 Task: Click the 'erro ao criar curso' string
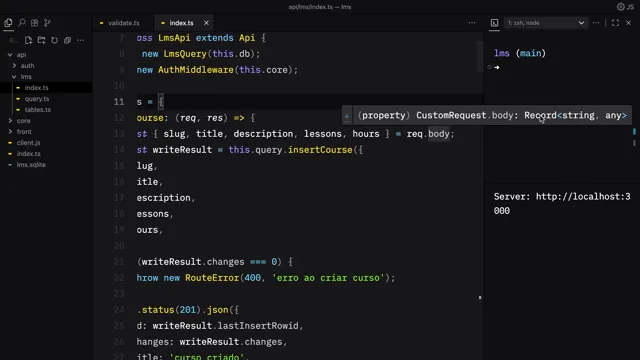[x=328, y=278]
